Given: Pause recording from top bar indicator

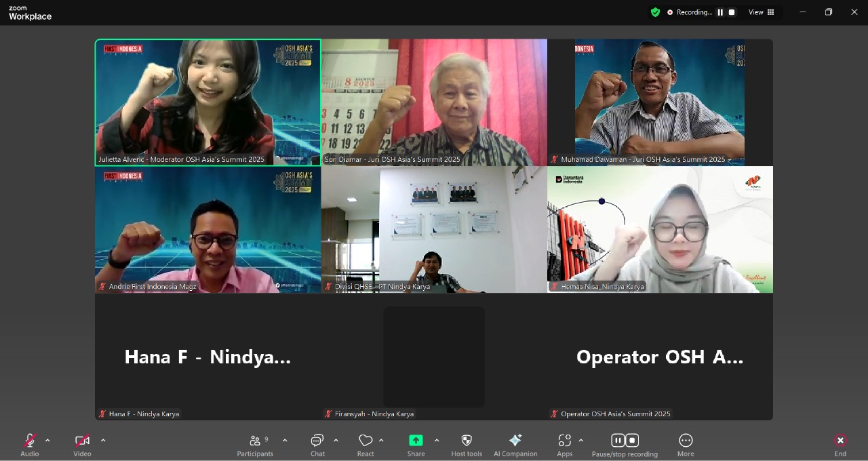Looking at the screenshot, I should [x=720, y=12].
